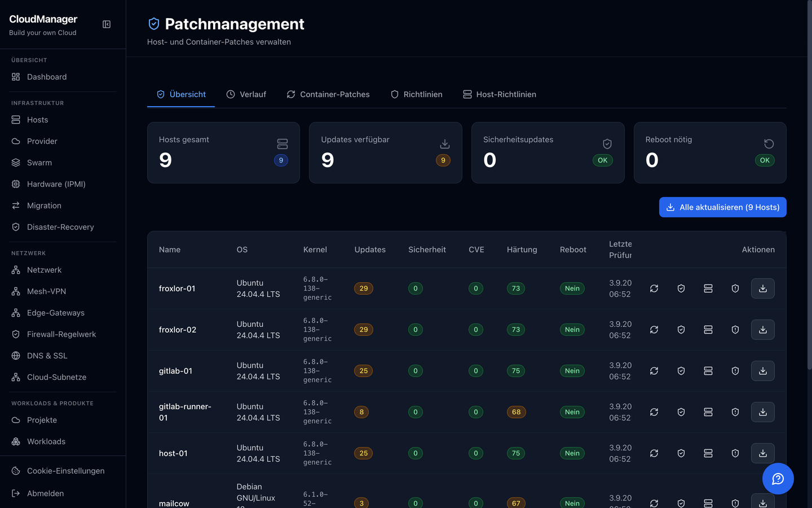812x508 pixels.
Task: Open the floating help chat button
Action: coord(778,479)
